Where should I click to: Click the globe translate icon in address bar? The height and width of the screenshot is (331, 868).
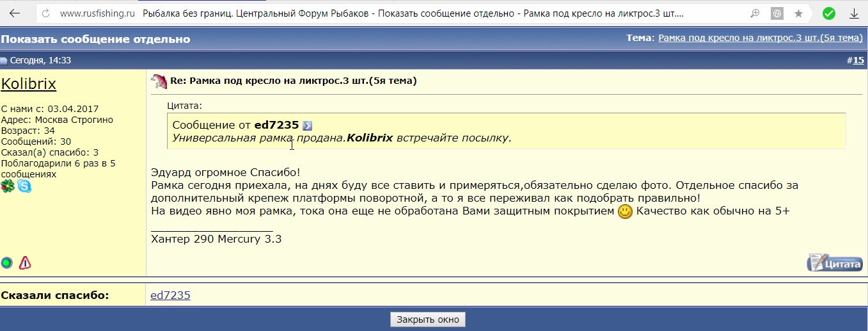pyautogui.click(x=777, y=13)
